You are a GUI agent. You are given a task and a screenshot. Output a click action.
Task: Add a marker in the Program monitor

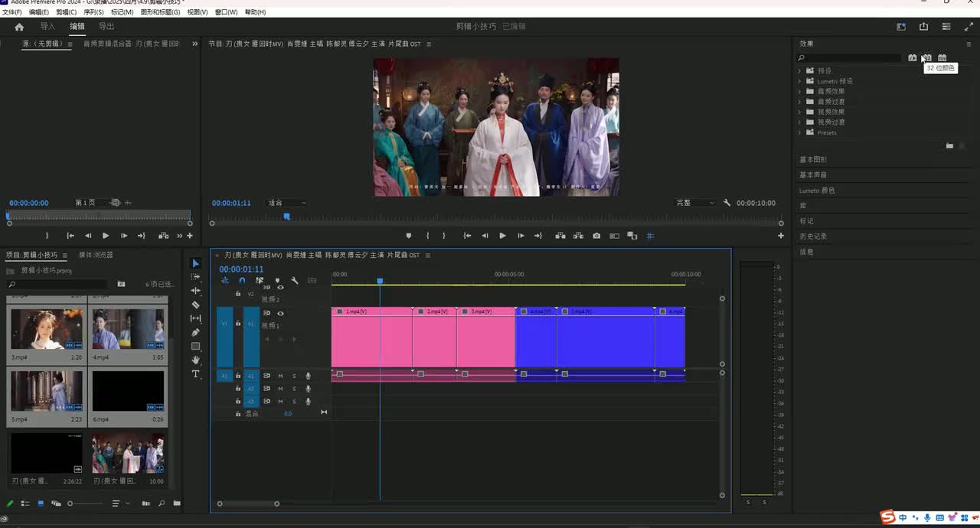pyautogui.click(x=408, y=236)
